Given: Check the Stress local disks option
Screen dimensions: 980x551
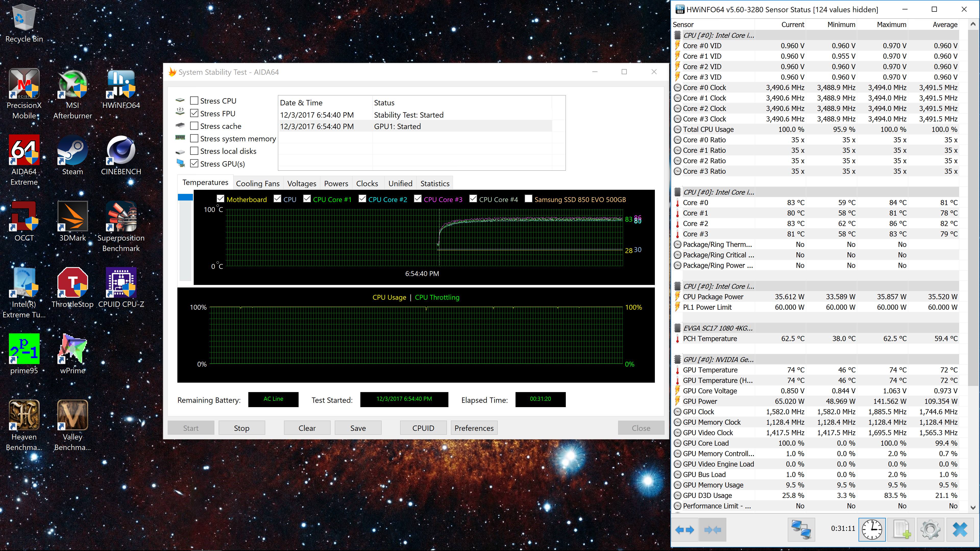Looking at the screenshot, I should pos(194,151).
